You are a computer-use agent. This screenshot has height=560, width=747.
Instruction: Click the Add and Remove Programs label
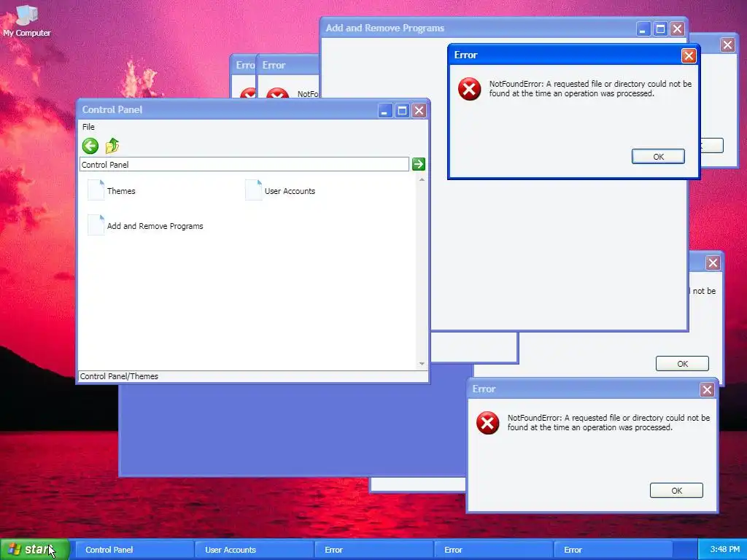[155, 226]
